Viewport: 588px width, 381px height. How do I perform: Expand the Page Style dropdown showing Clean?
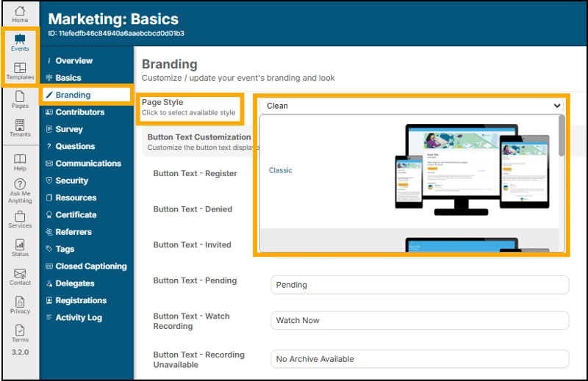point(413,106)
